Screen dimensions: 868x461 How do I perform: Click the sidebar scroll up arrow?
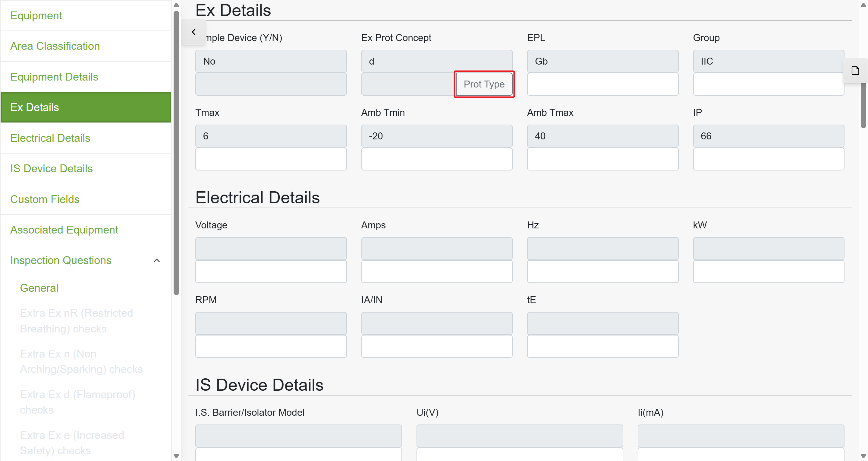click(x=176, y=5)
